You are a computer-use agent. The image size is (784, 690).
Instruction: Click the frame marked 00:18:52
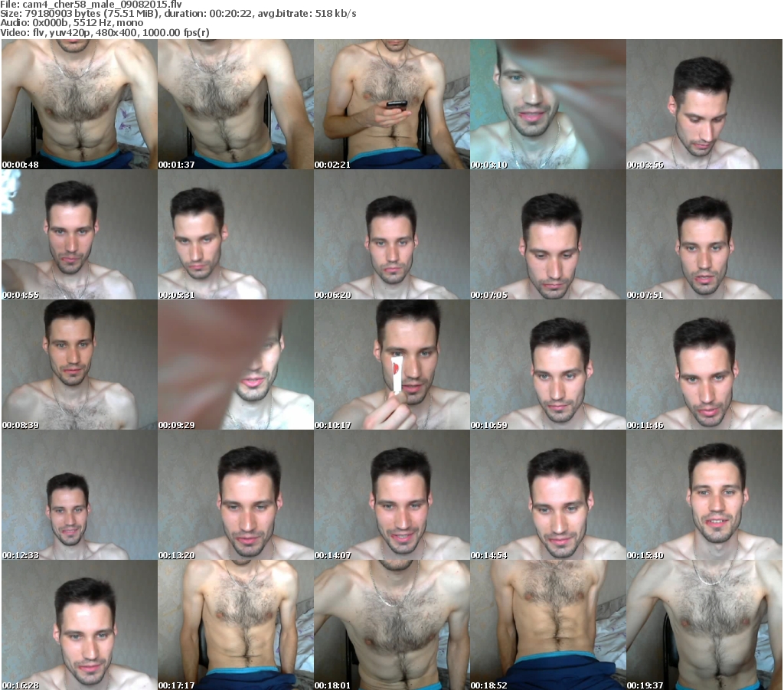(548, 625)
